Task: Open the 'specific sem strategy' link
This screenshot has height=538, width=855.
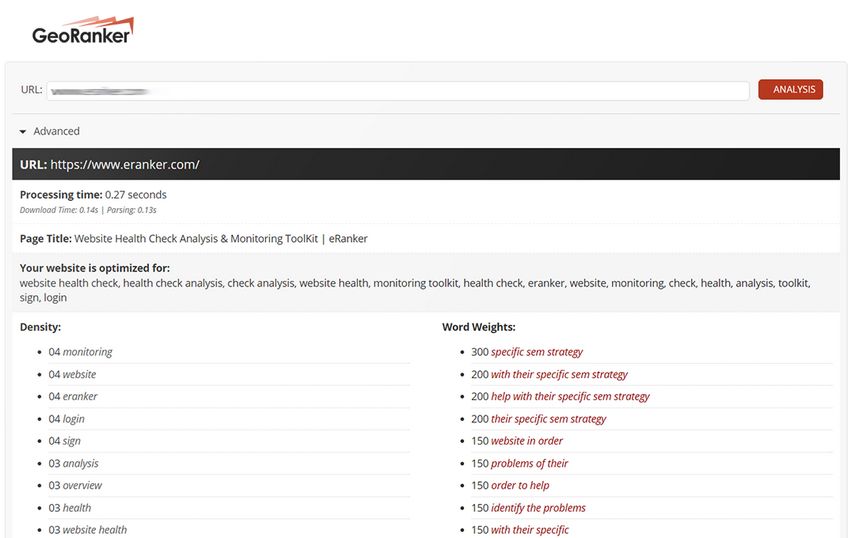Action: tap(537, 352)
